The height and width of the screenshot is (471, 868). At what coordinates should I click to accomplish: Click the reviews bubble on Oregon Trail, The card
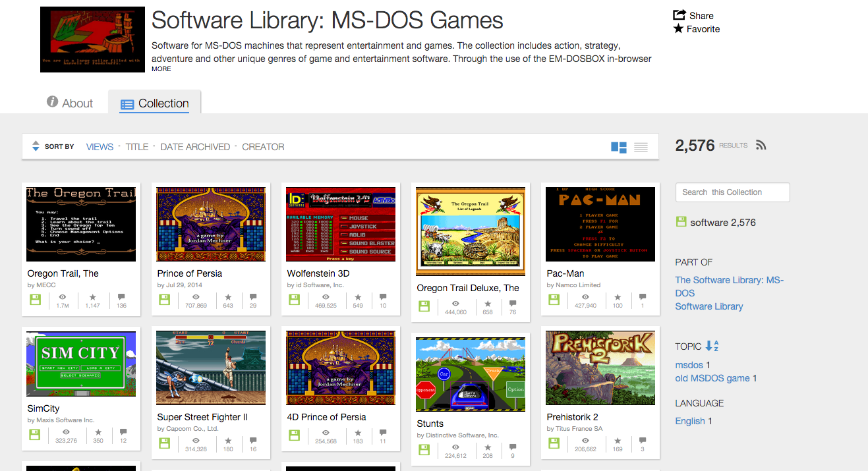coord(121,297)
